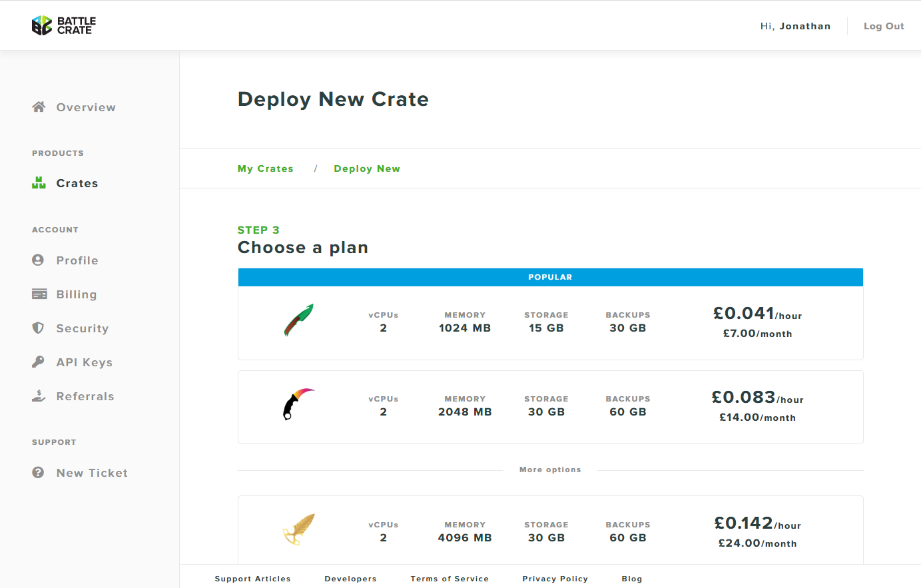Create a New Ticket
Viewport: 921px width, 588px height.
tap(92, 473)
